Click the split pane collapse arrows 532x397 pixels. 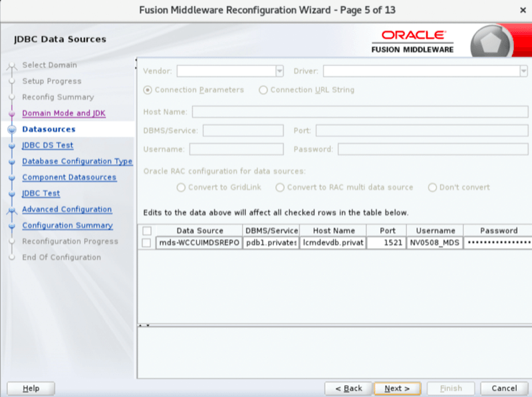144,325
